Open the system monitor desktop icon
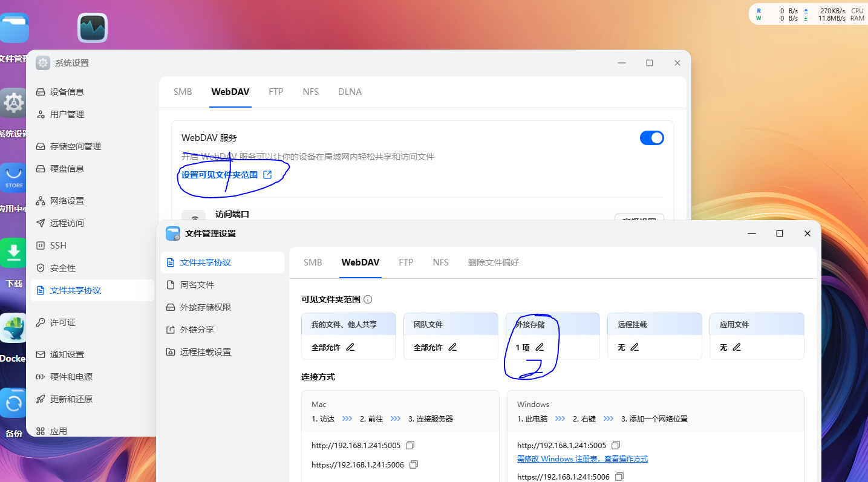Viewport: 868px width, 482px height. point(93,28)
